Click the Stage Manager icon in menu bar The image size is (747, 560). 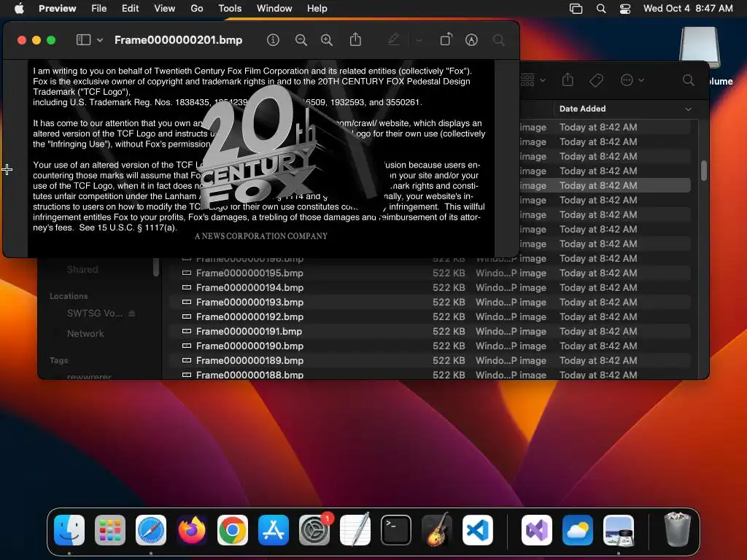click(x=576, y=9)
